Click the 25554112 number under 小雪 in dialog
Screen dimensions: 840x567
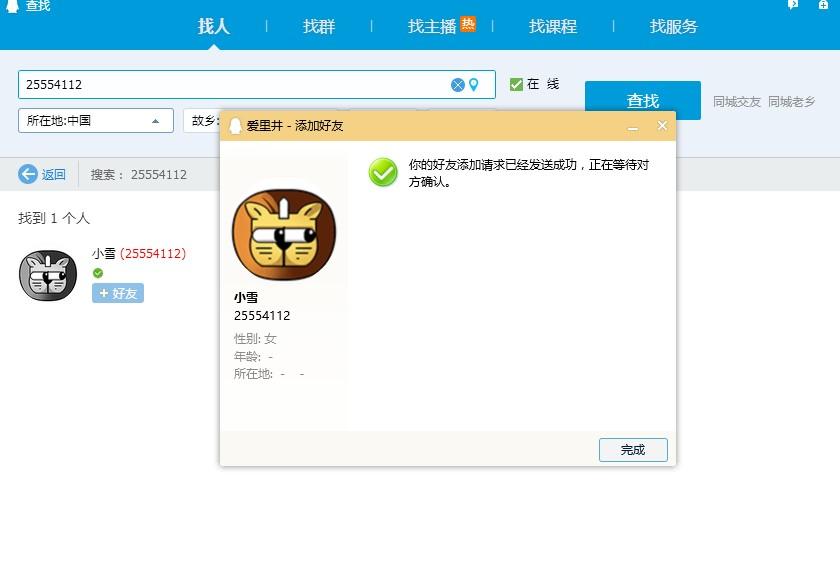click(262, 316)
